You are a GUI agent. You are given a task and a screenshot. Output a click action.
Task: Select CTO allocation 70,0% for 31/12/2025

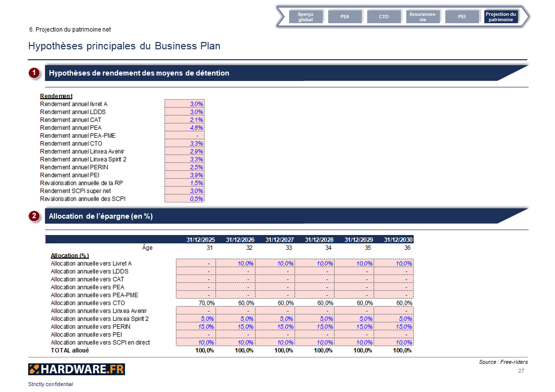click(x=206, y=303)
